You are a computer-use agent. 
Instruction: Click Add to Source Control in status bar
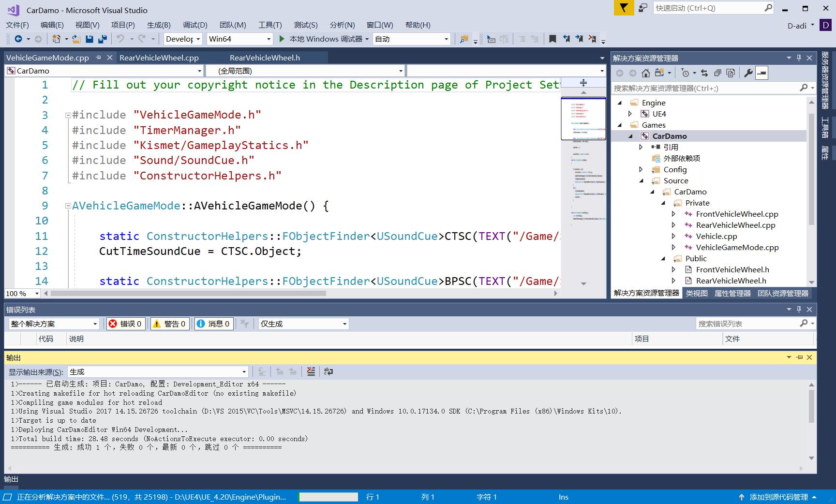tap(778, 497)
